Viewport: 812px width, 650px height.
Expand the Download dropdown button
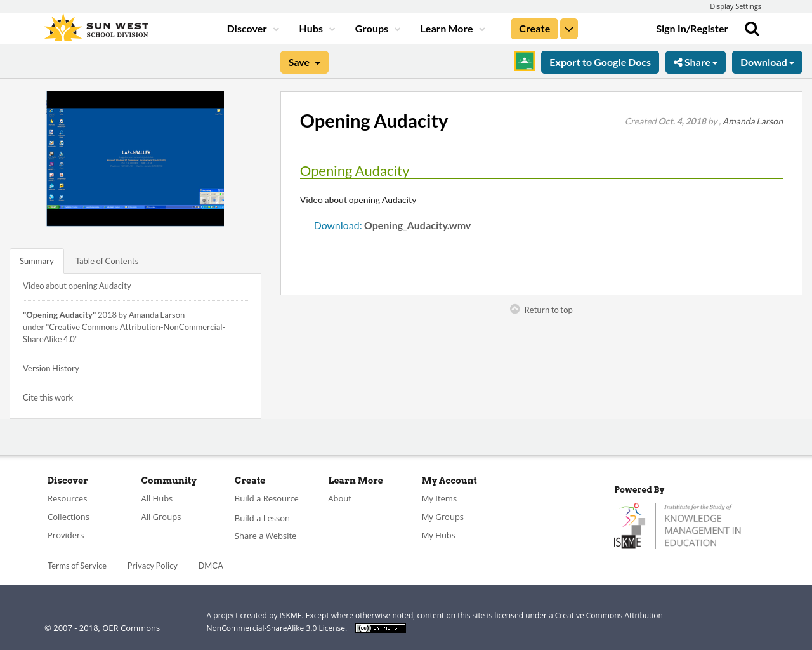767,62
